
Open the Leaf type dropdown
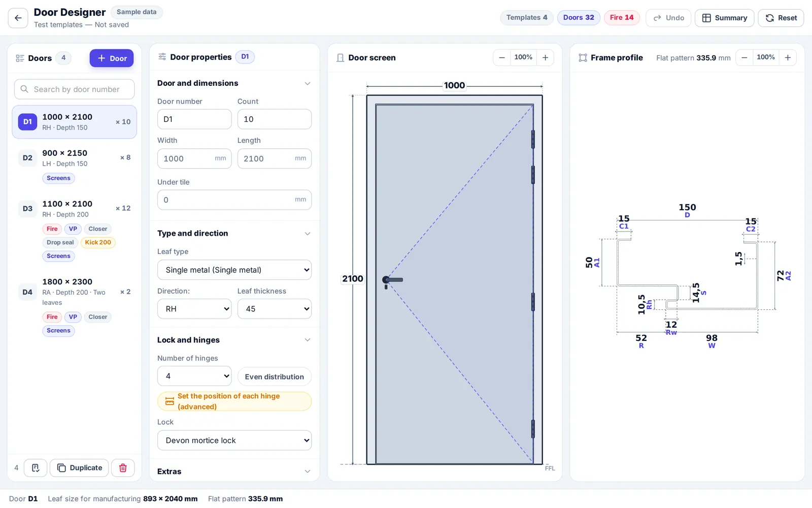coord(234,270)
